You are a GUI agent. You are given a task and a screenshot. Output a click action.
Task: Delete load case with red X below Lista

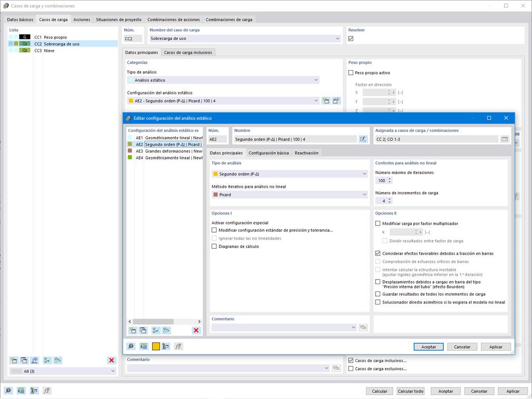111,361
